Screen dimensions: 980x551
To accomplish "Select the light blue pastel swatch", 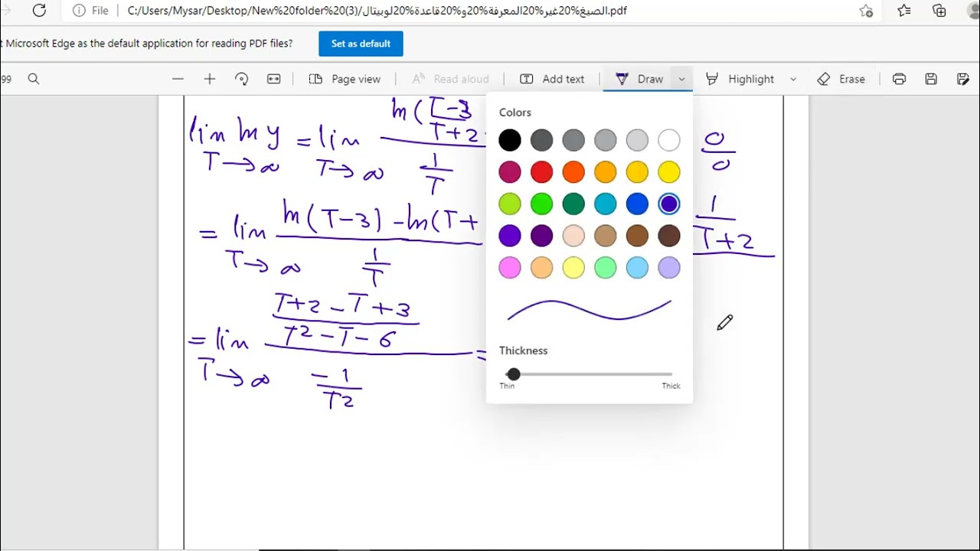I will coord(637,267).
